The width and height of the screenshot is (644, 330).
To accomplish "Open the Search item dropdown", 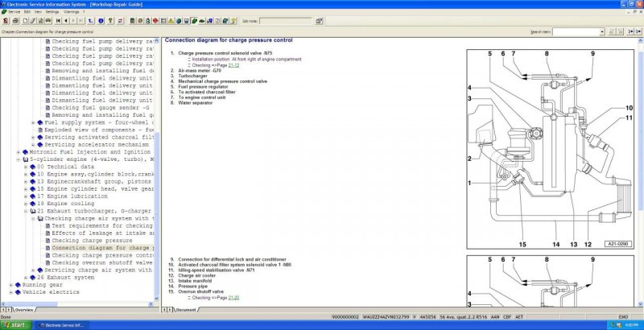I will coord(601,31).
